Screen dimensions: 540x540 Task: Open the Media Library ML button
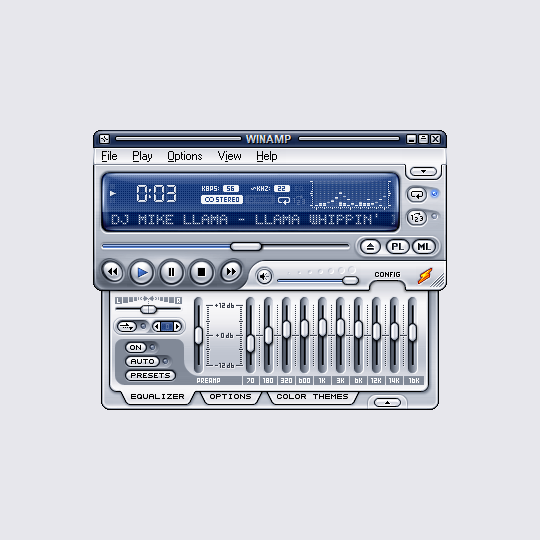424,247
